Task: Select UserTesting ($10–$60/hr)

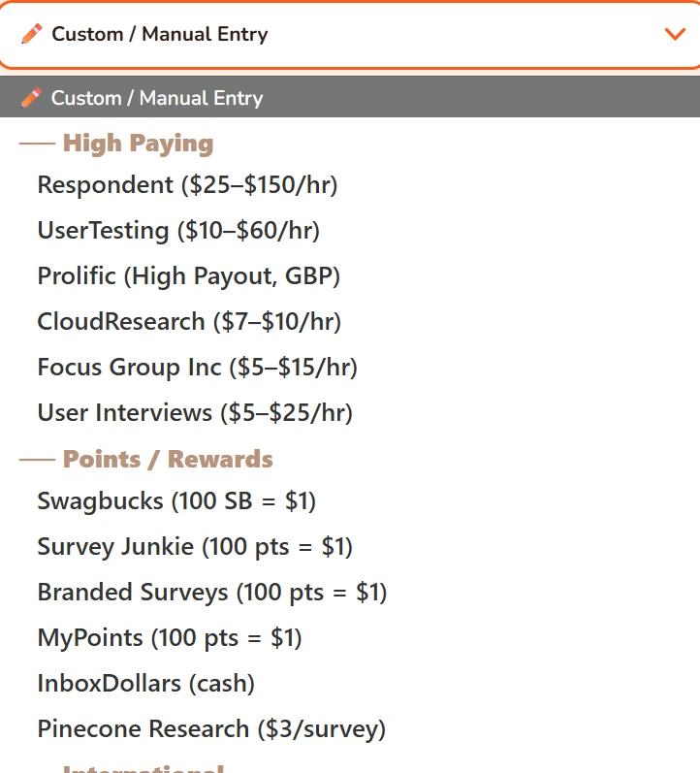Action: click(x=178, y=231)
